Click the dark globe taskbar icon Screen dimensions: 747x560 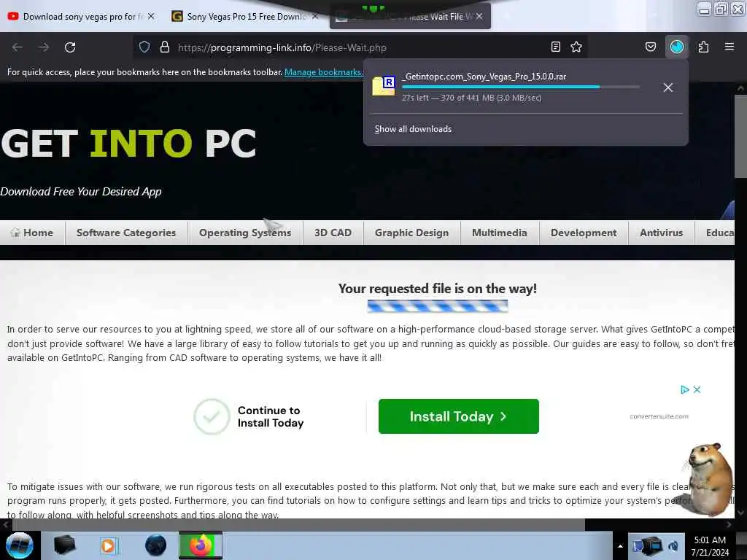tap(156, 545)
